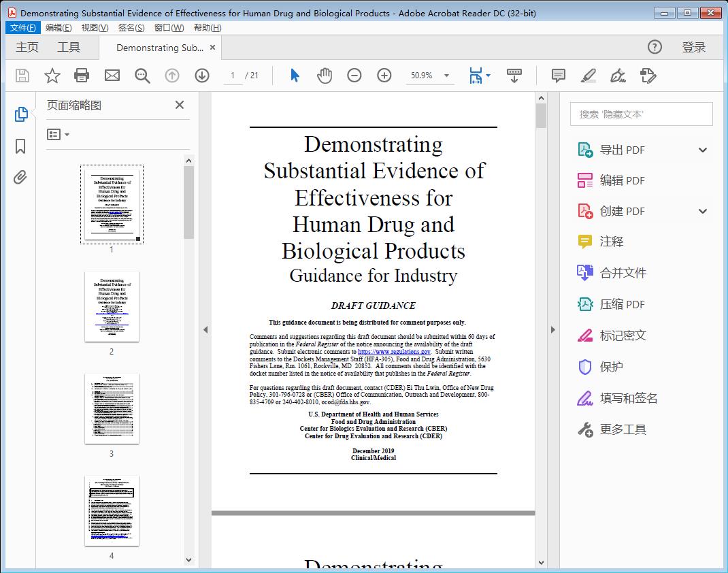This screenshot has height=573, width=728.
Task: Open the zoom level dropdown showing 50.9%
Action: pyautogui.click(x=429, y=76)
